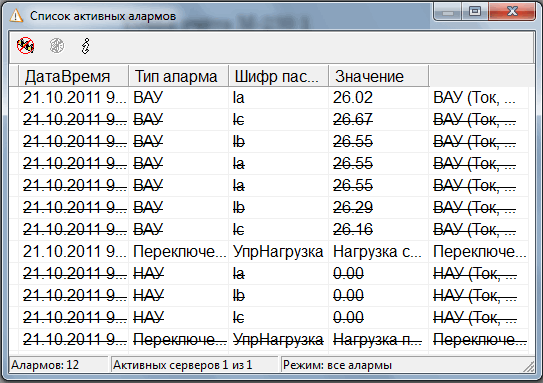
Task: Select the 26.55 value in Ib row
Action: [379, 142]
